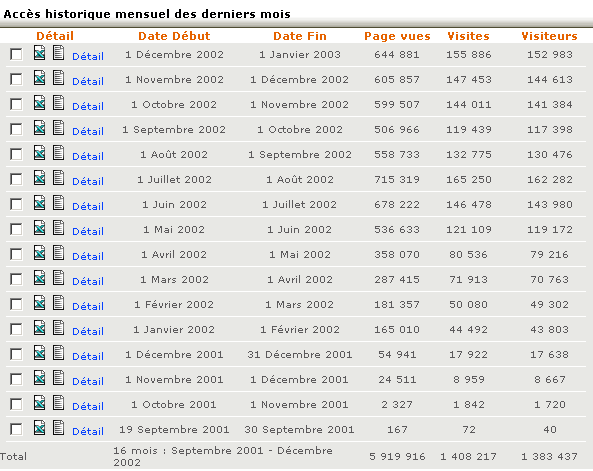The width and height of the screenshot is (593, 471).
Task: Tick checkbox for 1 Juillet 2002 row
Action: [x=16, y=179]
